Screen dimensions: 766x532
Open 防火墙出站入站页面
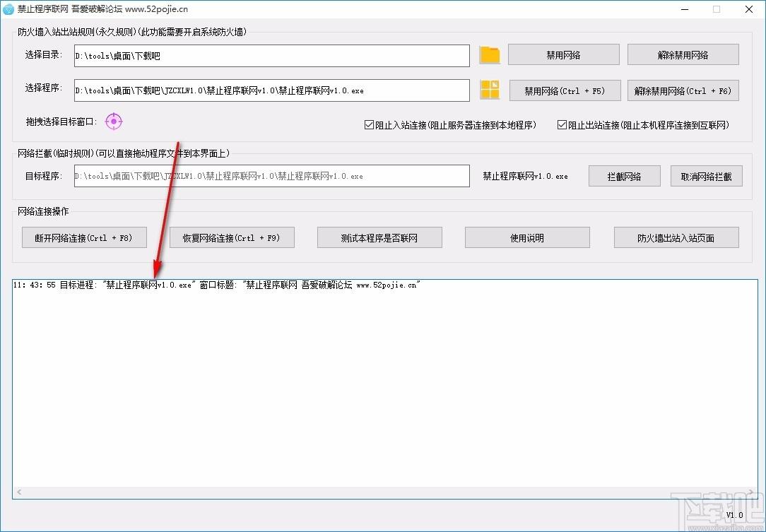click(676, 237)
